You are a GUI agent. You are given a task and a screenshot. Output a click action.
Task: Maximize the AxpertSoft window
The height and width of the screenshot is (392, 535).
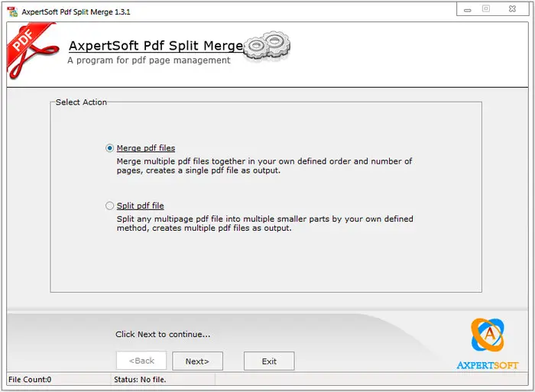(x=486, y=9)
